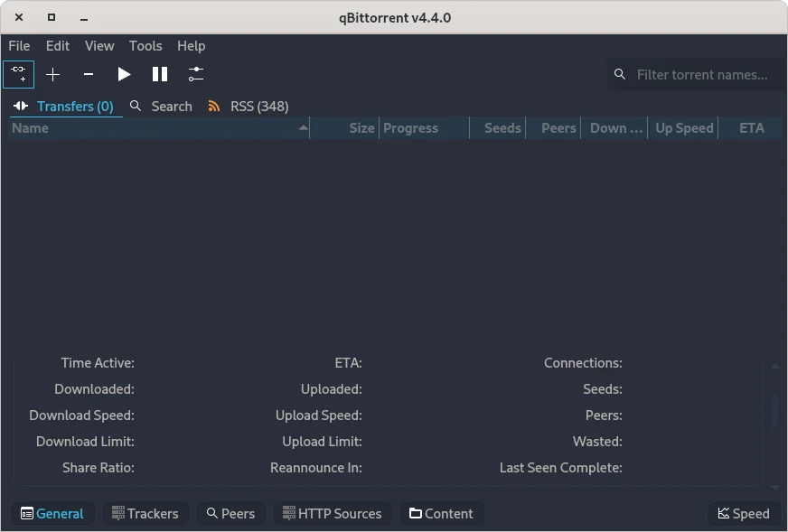Click the RSS feed icon
Screen dimensions: 788x532
(x=214, y=106)
